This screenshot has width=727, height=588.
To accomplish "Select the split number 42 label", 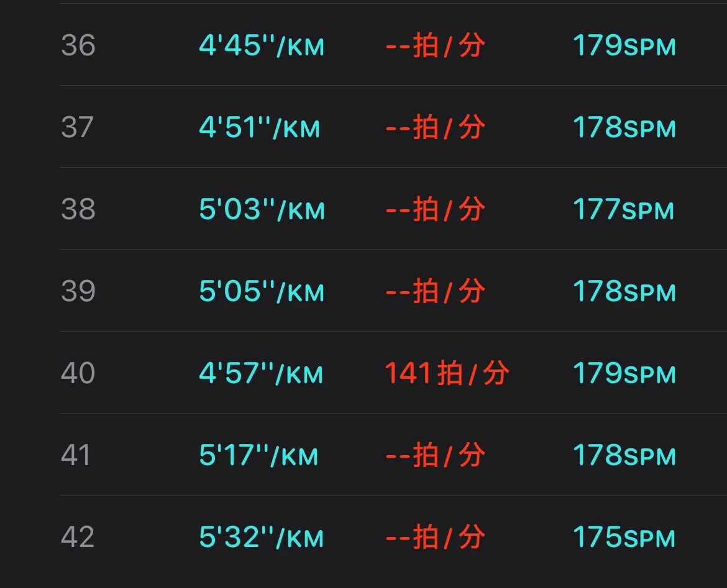I will (x=78, y=538).
